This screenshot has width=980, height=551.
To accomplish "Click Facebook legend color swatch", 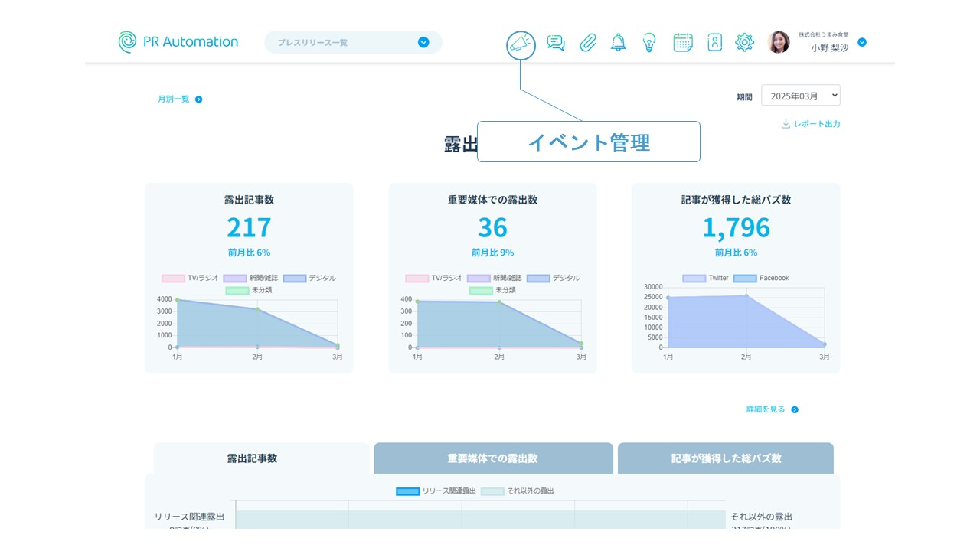I will [x=745, y=278].
